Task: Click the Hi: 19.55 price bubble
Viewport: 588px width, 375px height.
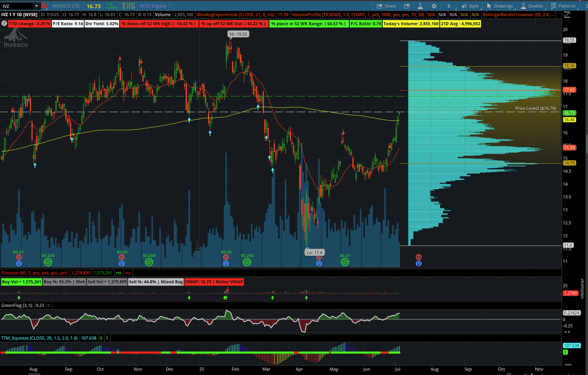Action: tap(238, 34)
